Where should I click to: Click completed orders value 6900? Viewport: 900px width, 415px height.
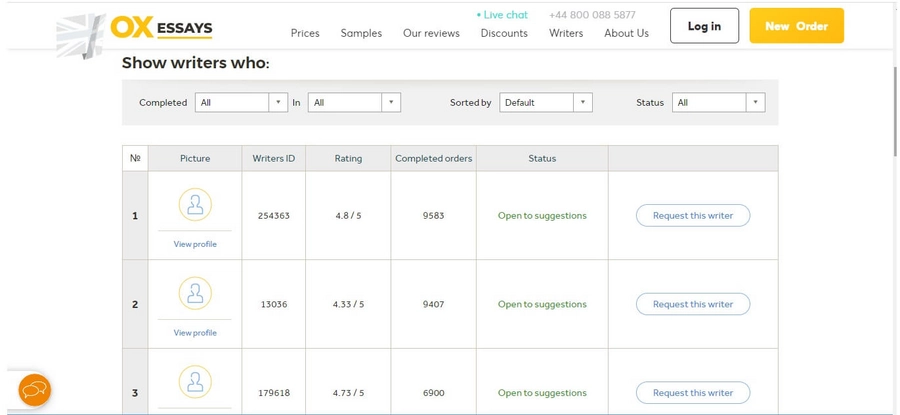(433, 393)
